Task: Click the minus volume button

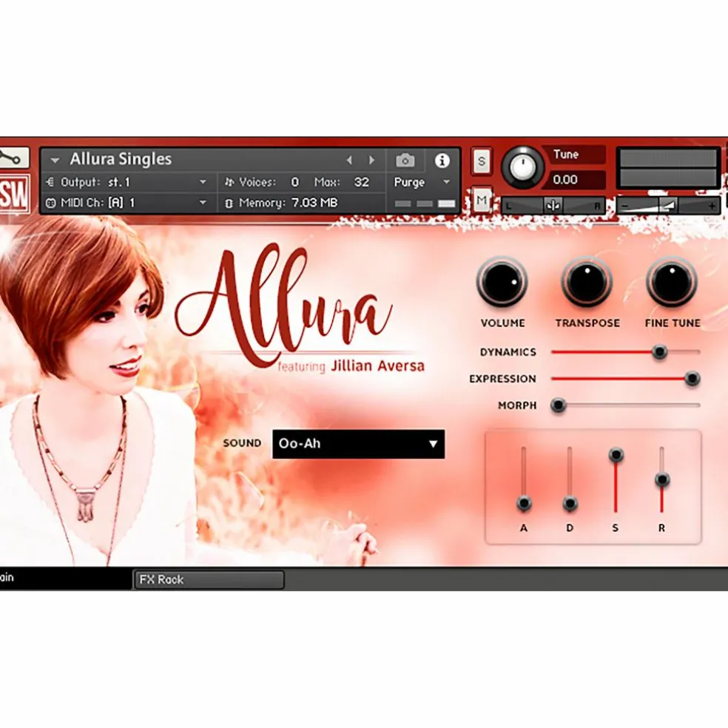Action: click(625, 206)
